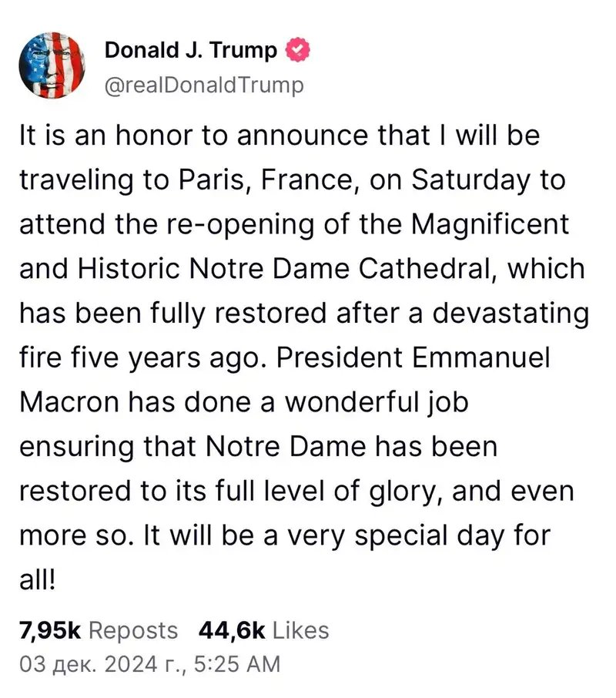This screenshot has height=698, width=616.
Task: Click the gray Reposts label
Action: pos(133,630)
